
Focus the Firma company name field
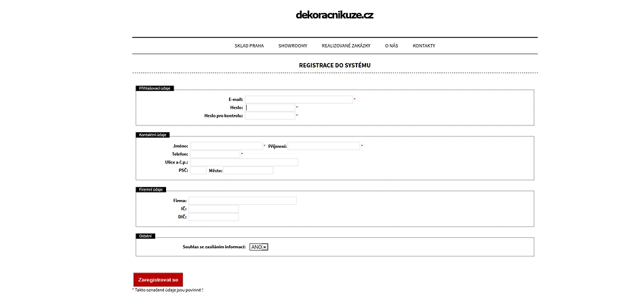pos(242,201)
